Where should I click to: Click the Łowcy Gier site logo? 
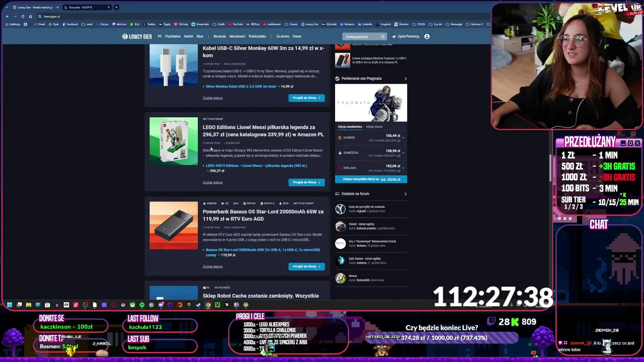(137, 37)
